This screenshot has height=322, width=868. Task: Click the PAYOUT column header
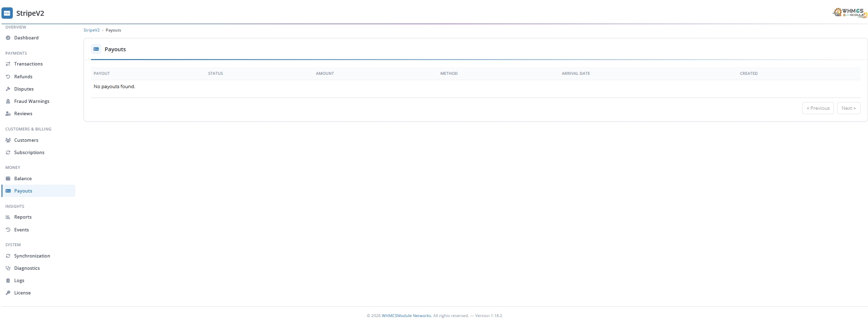pos(102,73)
